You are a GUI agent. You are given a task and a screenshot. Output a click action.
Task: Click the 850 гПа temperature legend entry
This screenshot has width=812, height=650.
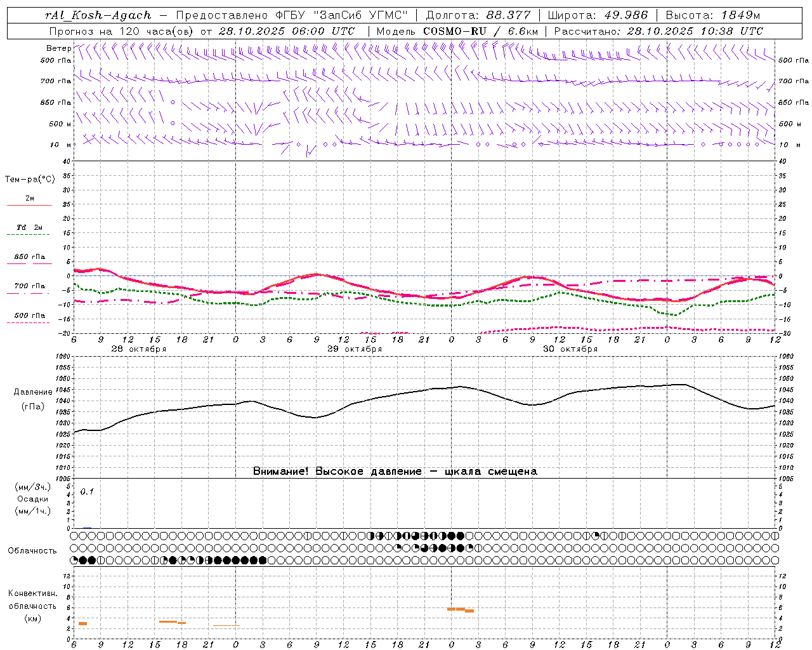click(x=29, y=257)
